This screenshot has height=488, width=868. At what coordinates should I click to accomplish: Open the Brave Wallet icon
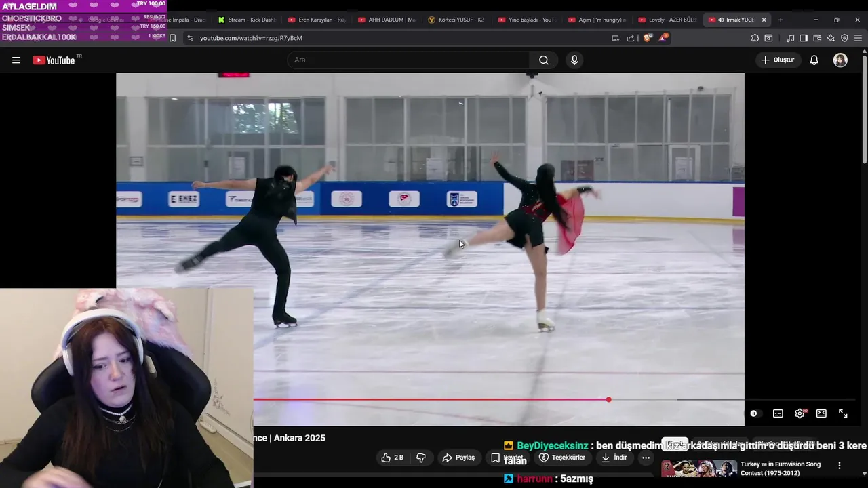point(817,38)
